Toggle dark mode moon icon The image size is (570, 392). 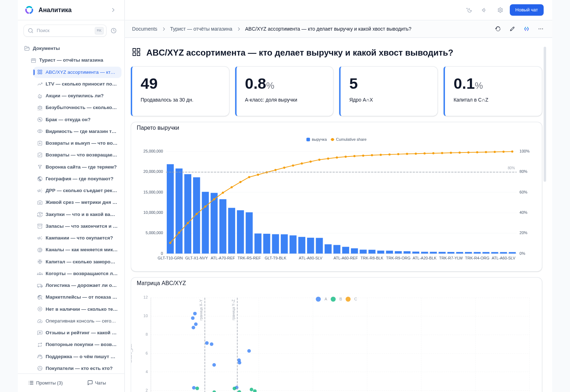pos(469,10)
